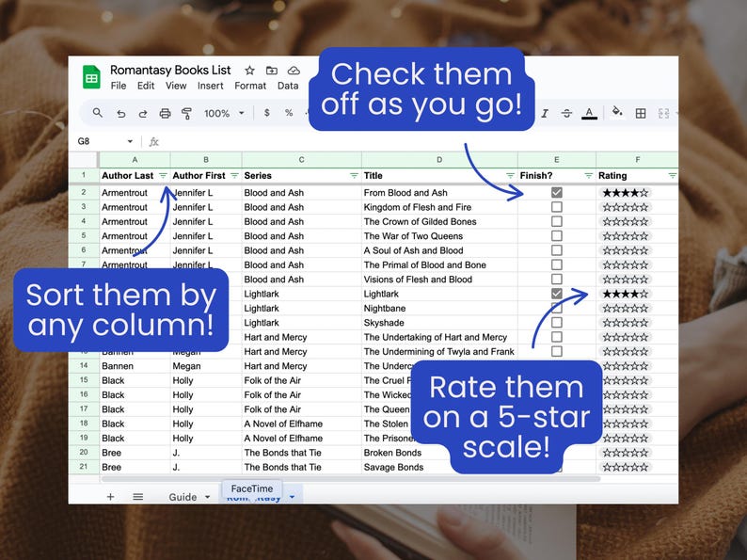
Task: Check Finish box for Visions of Flesh and Blood
Action: coord(556,280)
